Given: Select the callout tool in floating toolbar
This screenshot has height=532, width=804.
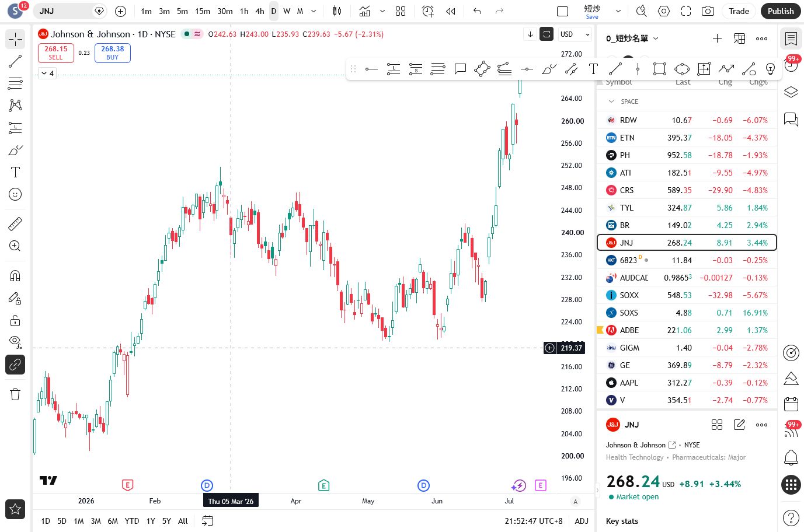Looking at the screenshot, I should (460, 69).
